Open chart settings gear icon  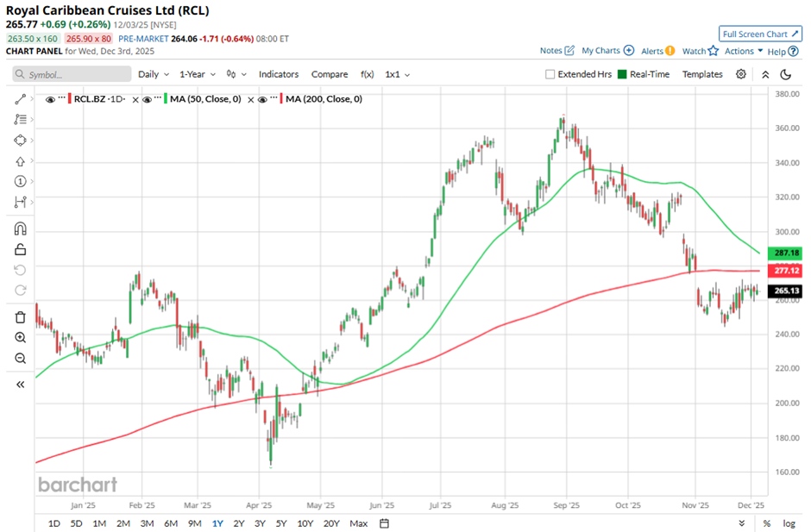coord(741,74)
